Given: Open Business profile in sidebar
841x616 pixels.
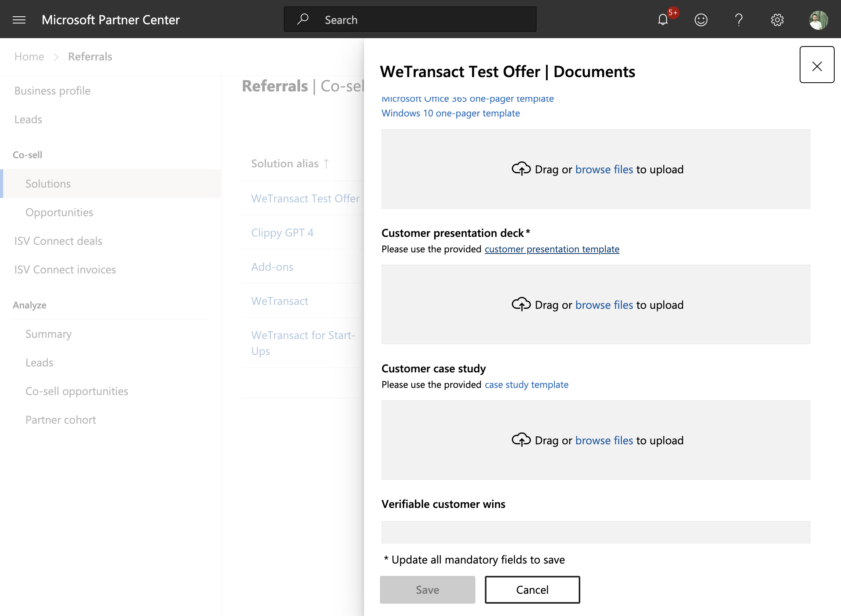Looking at the screenshot, I should (x=52, y=91).
